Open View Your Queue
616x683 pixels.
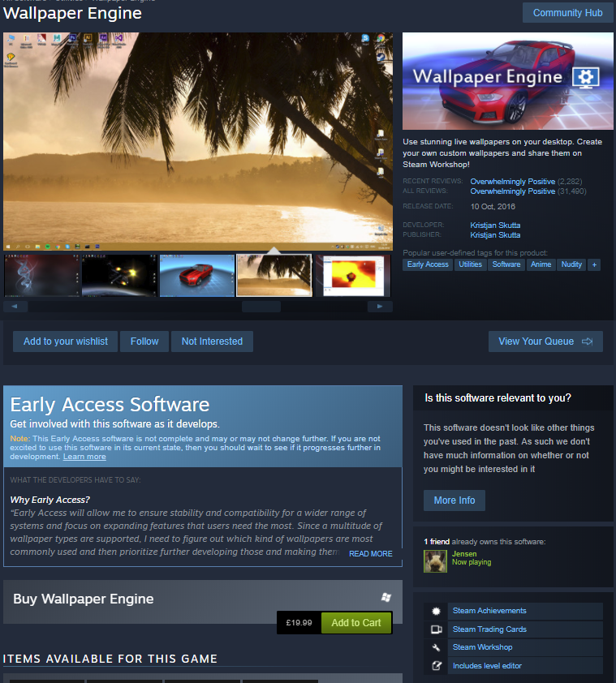pyautogui.click(x=545, y=341)
